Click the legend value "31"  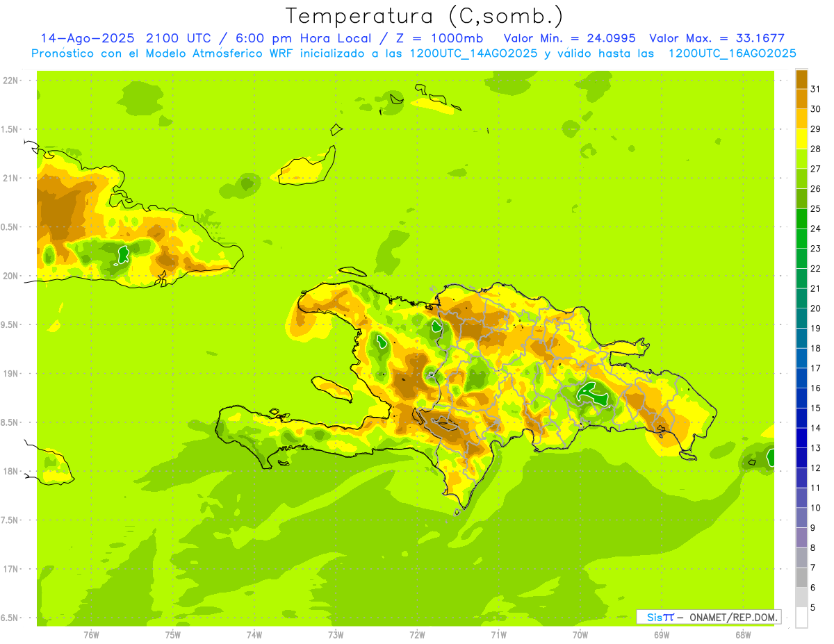[815, 89]
